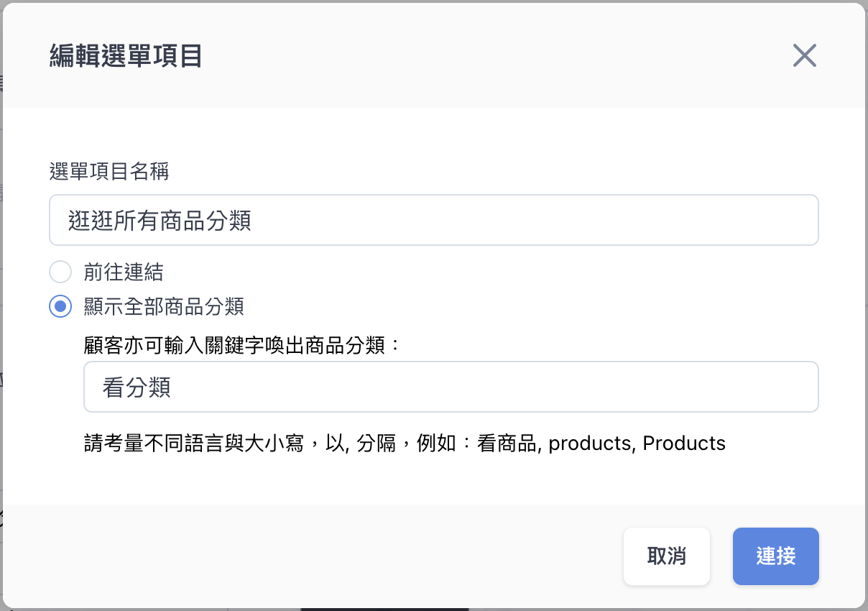Click the 取消 button

tap(667, 556)
